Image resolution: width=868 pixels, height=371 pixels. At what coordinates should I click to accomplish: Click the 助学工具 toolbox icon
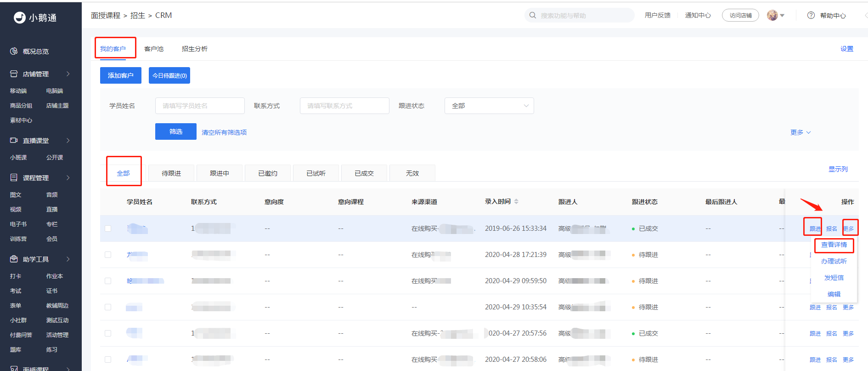pyautogui.click(x=14, y=259)
